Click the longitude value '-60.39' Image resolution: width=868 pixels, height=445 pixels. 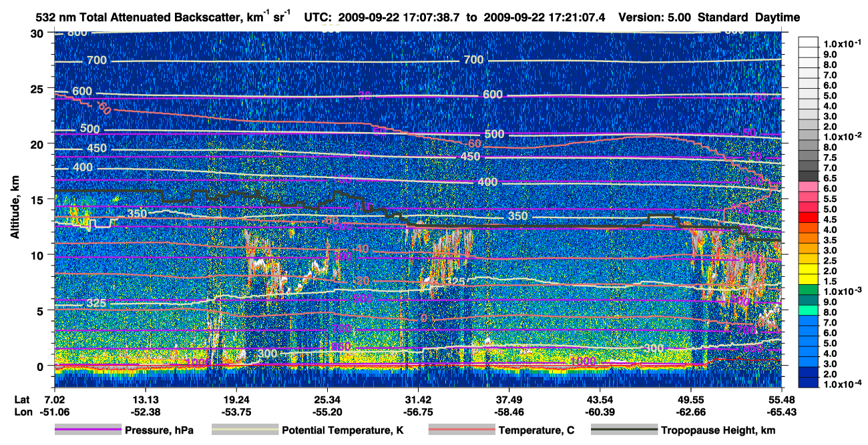click(600, 412)
